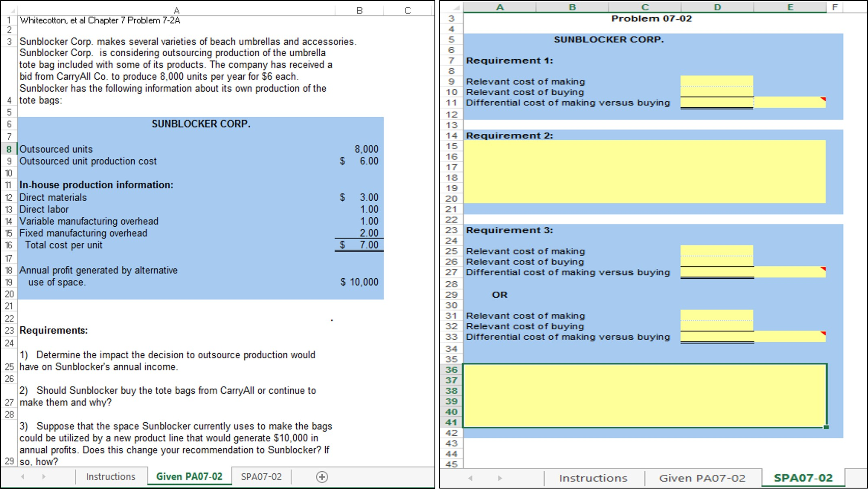Select column B header in the left workbook
The height and width of the screenshot is (489, 868).
359,10
